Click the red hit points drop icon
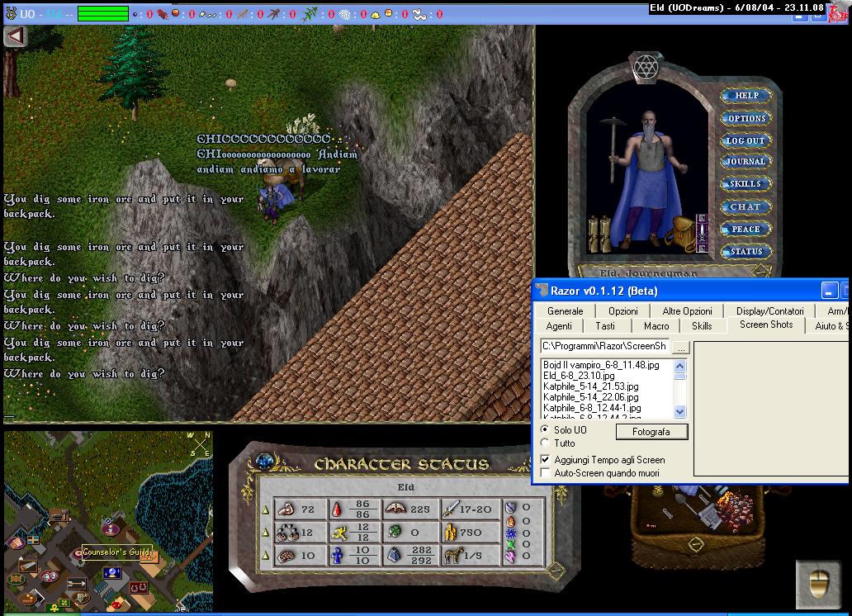The height and width of the screenshot is (616, 852). pyautogui.click(x=337, y=509)
